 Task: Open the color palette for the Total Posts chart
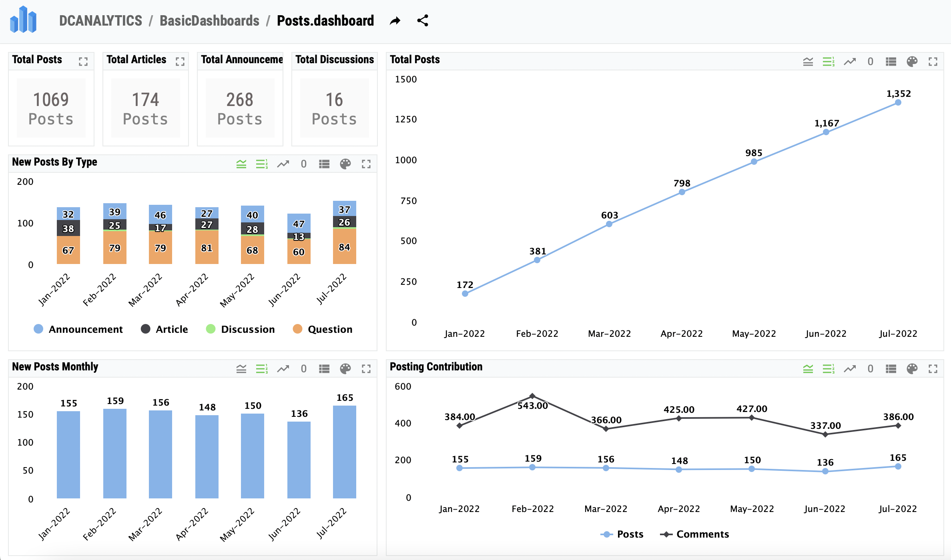[x=912, y=62]
